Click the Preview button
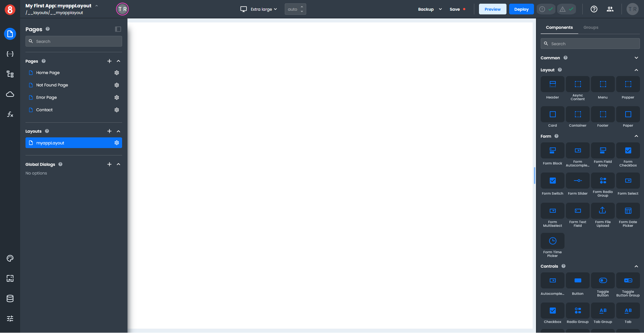This screenshot has height=333, width=644. 492,9
